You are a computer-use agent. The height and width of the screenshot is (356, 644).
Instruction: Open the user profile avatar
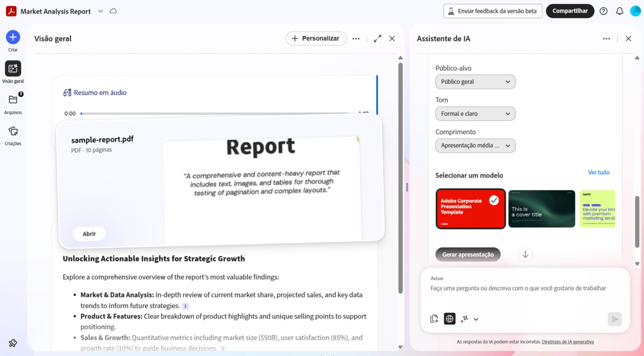click(x=635, y=11)
